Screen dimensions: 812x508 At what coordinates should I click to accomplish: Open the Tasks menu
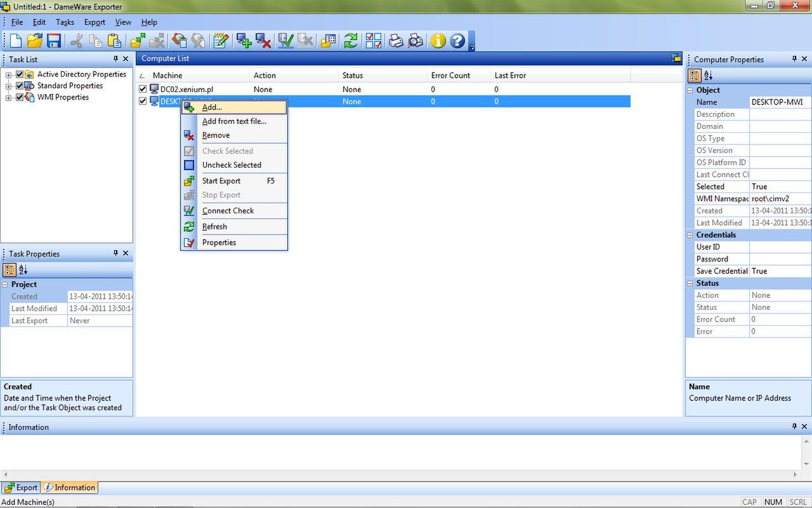click(65, 22)
